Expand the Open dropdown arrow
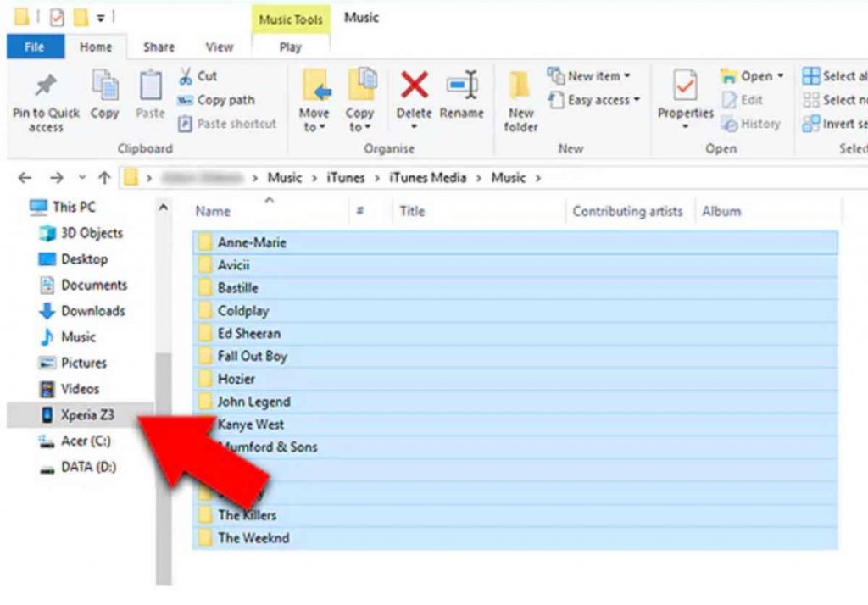Viewport: 868px width, 605px height. coord(781,75)
